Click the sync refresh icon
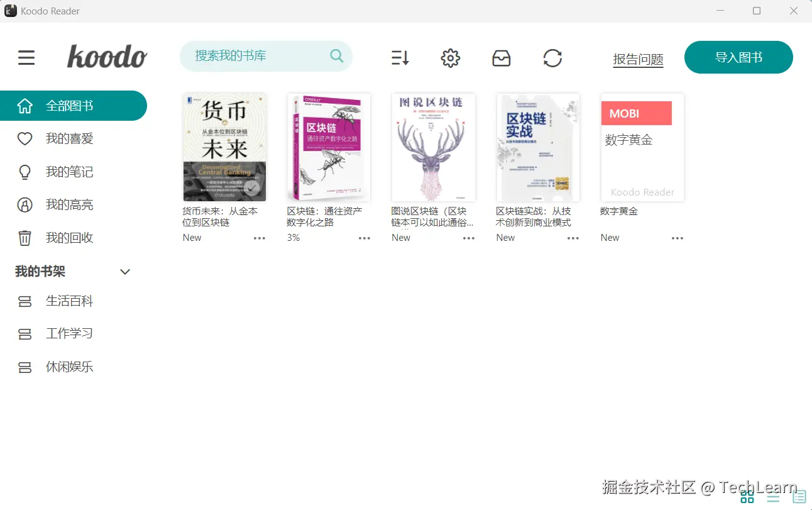Viewport: 812px width, 510px height. [x=552, y=58]
